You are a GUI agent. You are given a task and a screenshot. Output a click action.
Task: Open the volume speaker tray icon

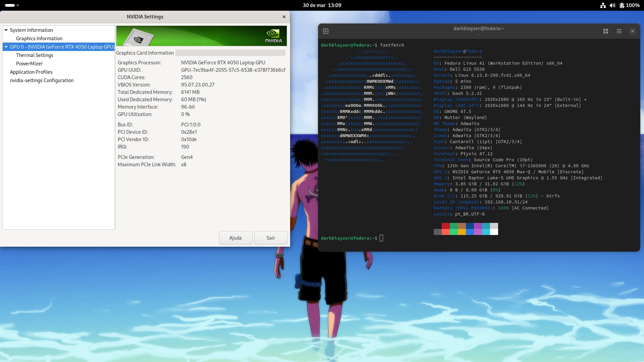612,5
